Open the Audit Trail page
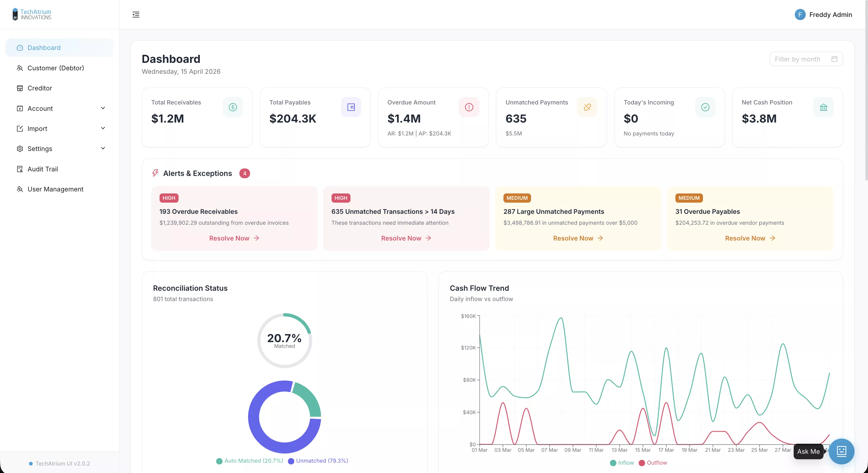This screenshot has width=868, height=473. [59, 169]
